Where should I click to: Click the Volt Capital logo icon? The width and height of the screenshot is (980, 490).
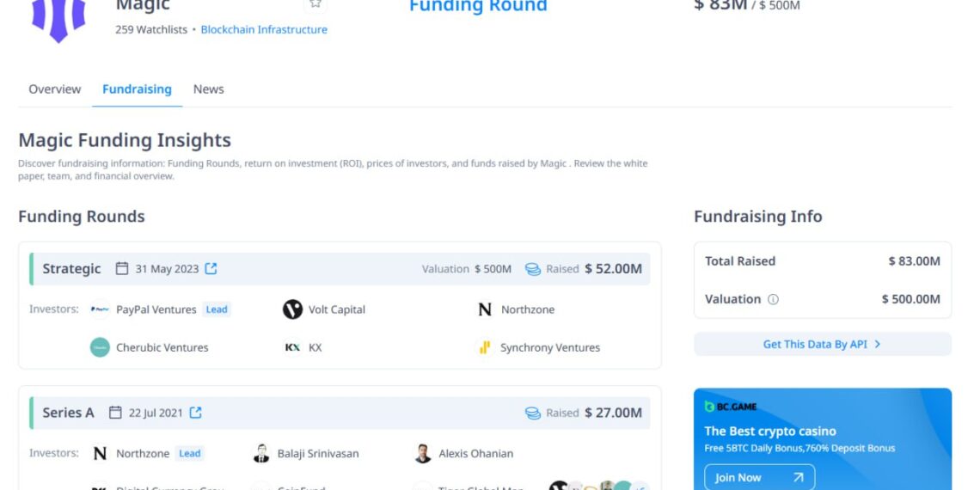tap(292, 309)
